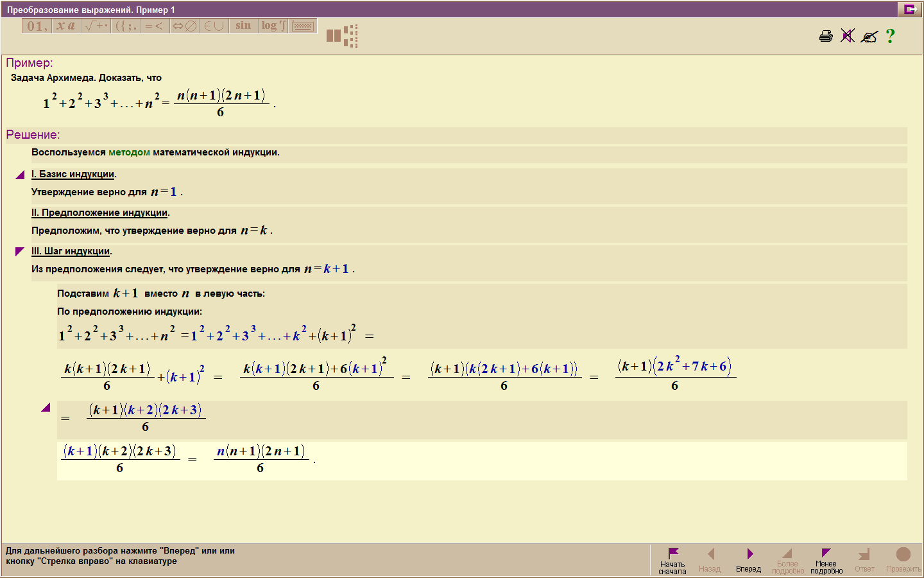Click "Более подробно" more detail button

point(788,561)
